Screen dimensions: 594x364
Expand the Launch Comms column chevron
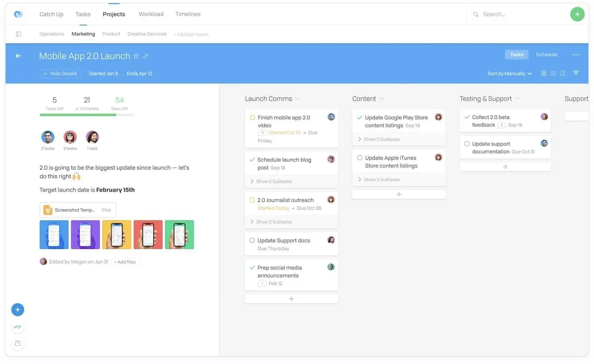(297, 99)
